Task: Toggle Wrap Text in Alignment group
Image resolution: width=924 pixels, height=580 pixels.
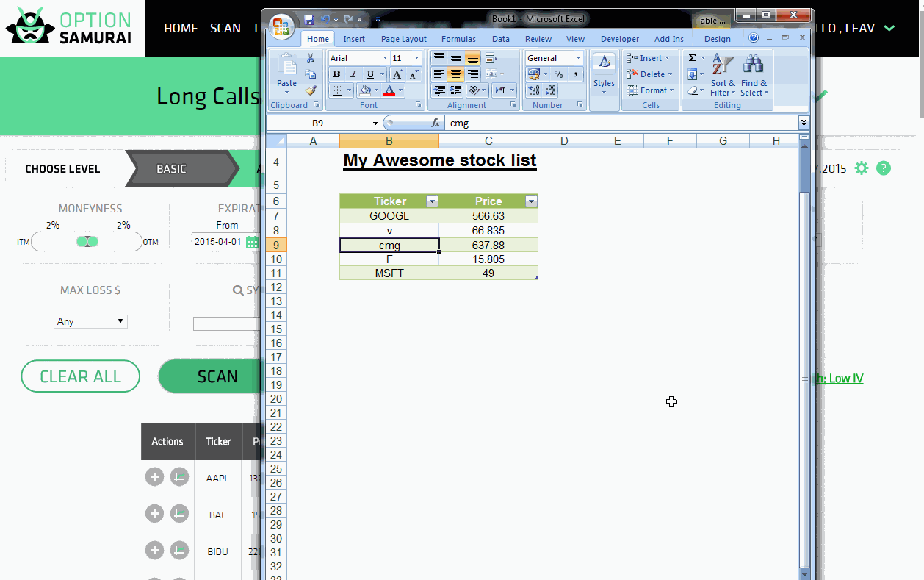Action: click(x=491, y=58)
